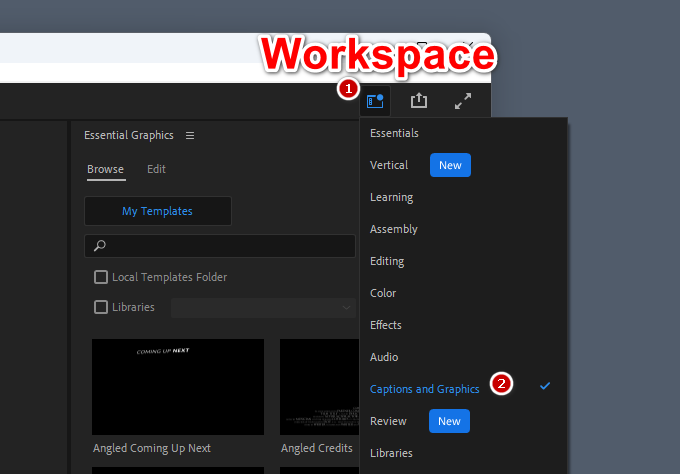Click the Quick Export share icon

(x=419, y=101)
